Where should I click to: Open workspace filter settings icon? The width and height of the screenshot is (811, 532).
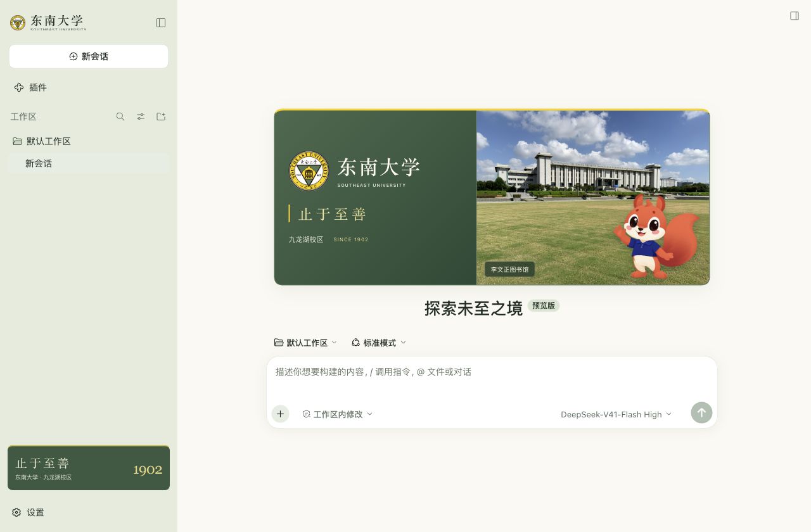pos(141,117)
